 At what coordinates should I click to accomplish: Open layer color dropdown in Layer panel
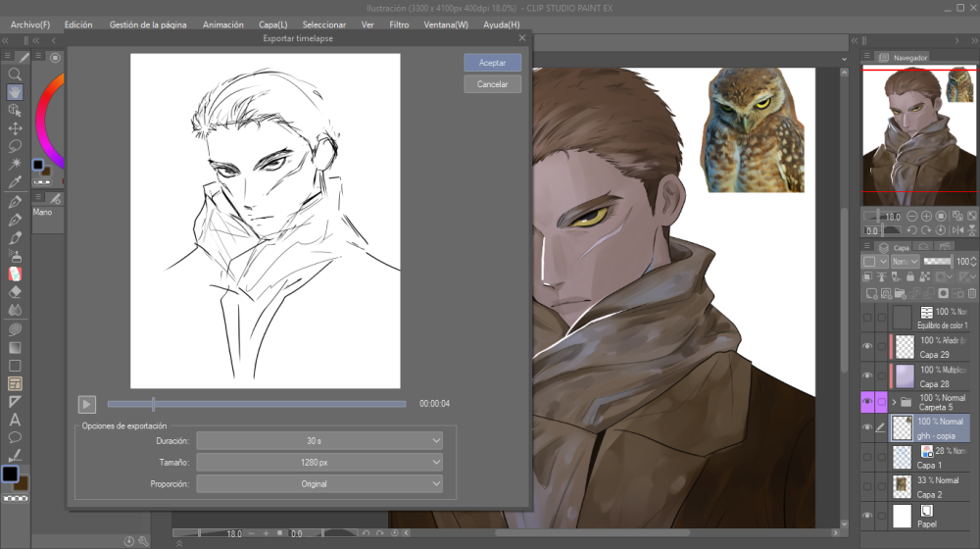tap(875, 262)
